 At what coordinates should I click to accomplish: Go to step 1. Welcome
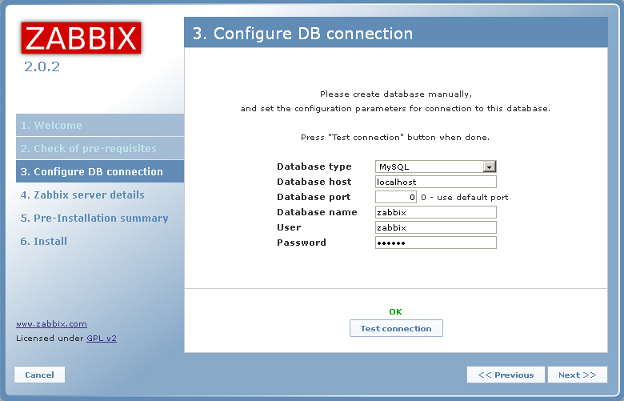[x=51, y=125]
